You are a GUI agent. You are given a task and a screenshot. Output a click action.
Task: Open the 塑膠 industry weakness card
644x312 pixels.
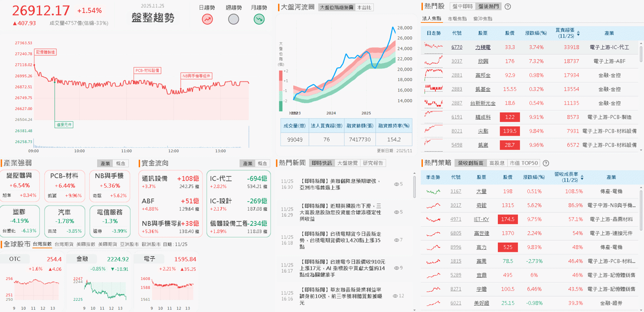(19, 221)
